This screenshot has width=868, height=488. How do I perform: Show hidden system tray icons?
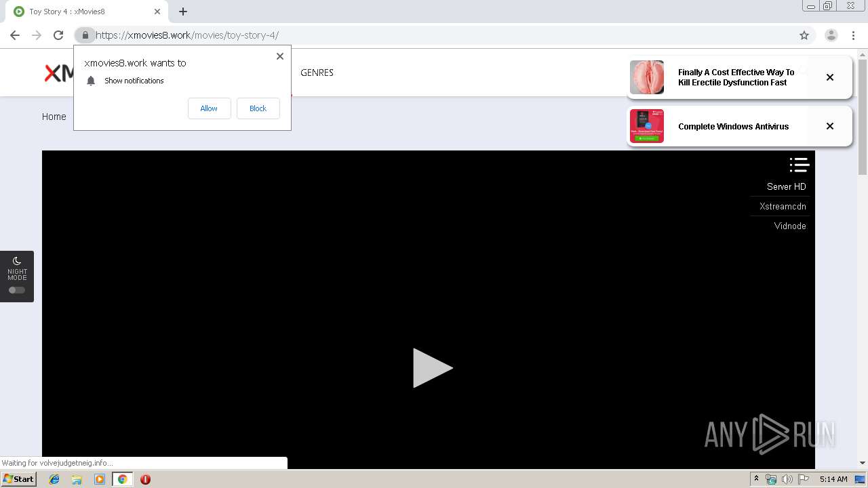pyautogui.click(x=756, y=479)
